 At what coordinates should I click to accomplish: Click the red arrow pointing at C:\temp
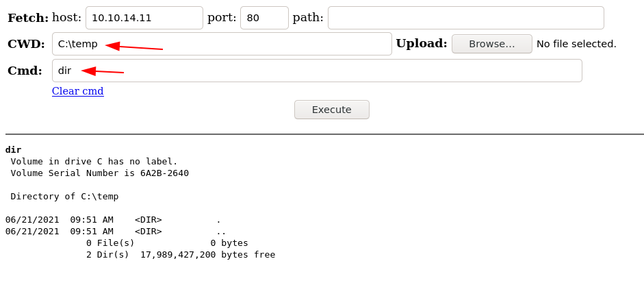pos(134,47)
